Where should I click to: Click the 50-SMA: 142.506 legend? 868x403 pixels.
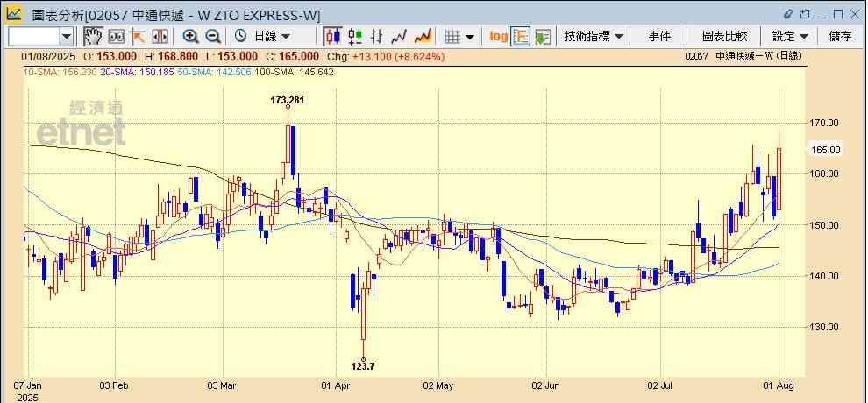pyautogui.click(x=215, y=72)
